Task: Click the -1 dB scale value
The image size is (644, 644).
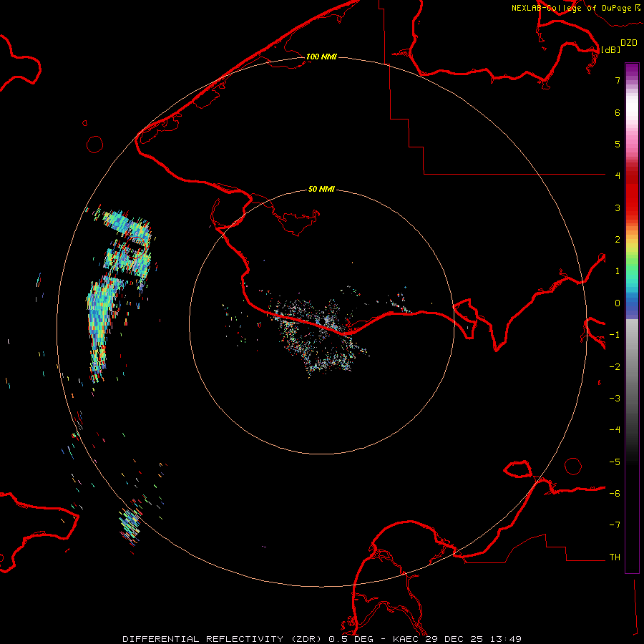Action: pyautogui.click(x=615, y=335)
